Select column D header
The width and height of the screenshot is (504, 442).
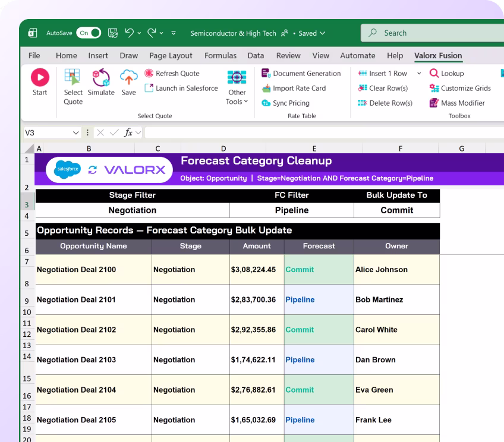coord(223,149)
